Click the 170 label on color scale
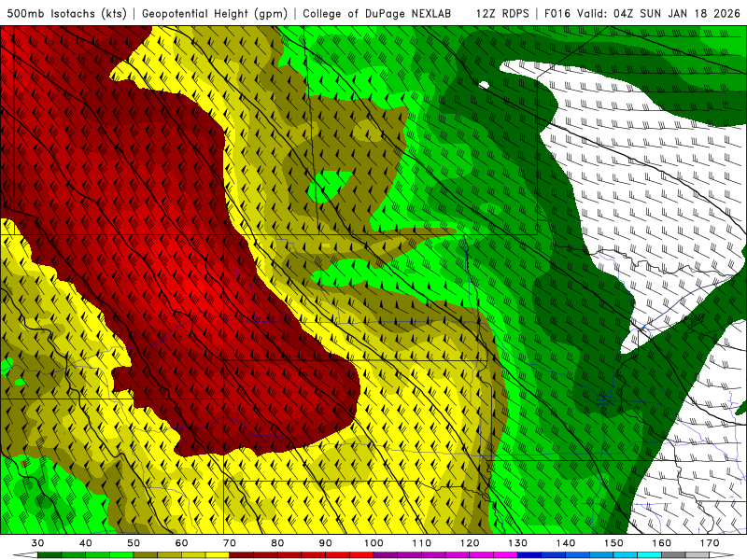The height and width of the screenshot is (560, 747). point(710,543)
